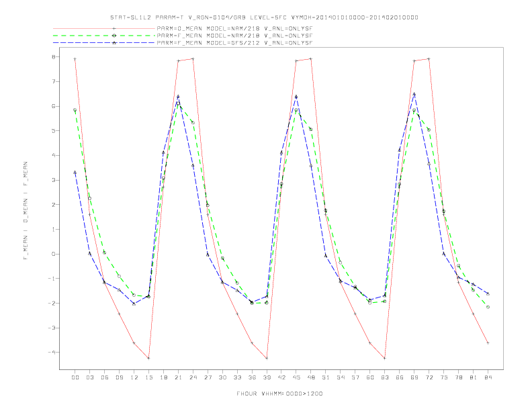
Task: Click x-axis forecast hour label 54
Action: [341, 377]
